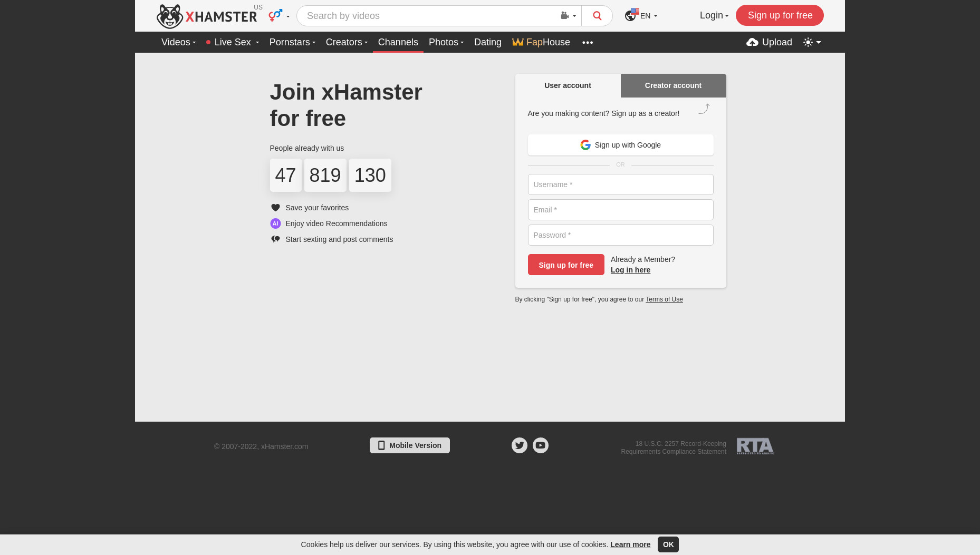
Task: Click "Are you making content? Sign up as a creator!"
Action: click(603, 113)
